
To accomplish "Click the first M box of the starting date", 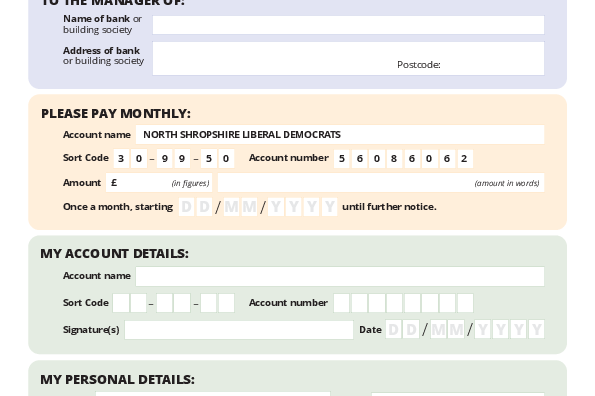I will click(x=231, y=207).
